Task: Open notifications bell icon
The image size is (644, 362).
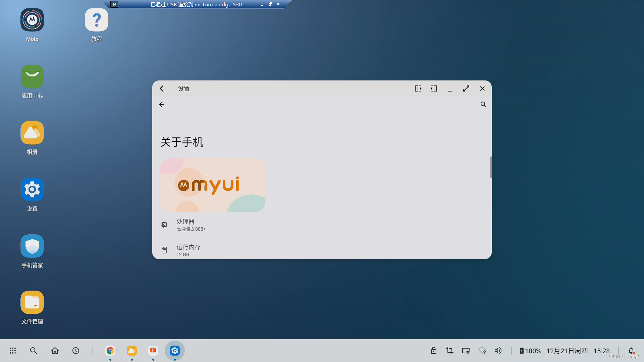Action: [631, 351]
